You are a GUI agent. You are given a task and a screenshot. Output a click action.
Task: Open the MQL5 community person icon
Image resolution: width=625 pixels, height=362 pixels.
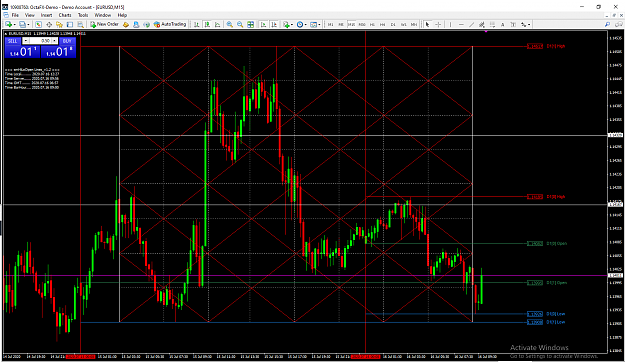click(136, 25)
